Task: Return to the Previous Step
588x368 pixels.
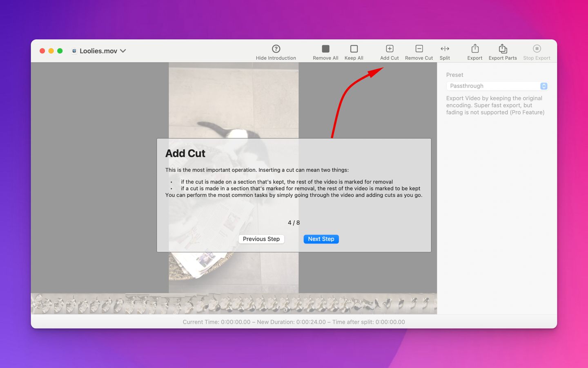Action: click(x=261, y=239)
